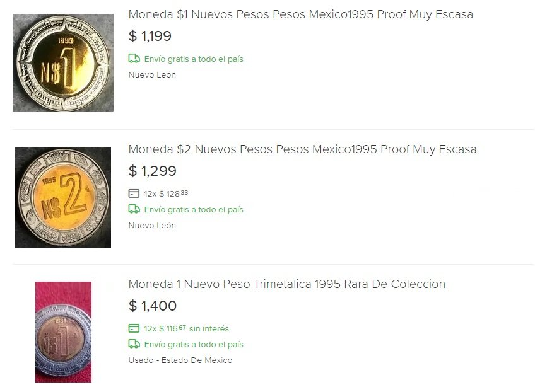
Task: Click the $ 1,400 price
Action: click(153, 306)
